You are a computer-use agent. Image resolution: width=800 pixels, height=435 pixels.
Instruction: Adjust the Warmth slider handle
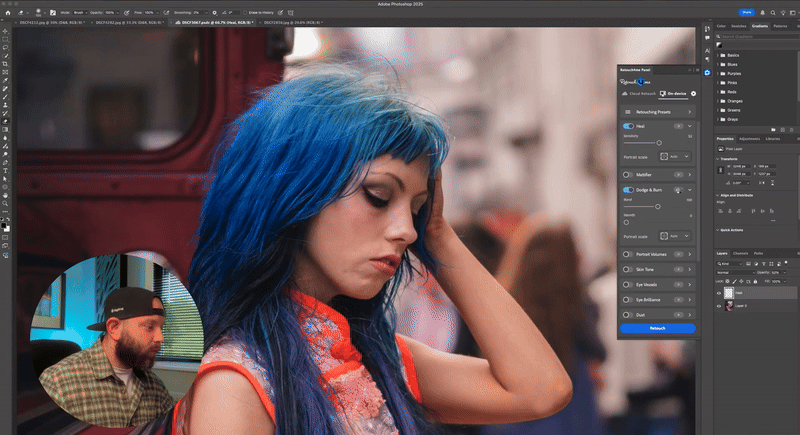tap(626, 222)
